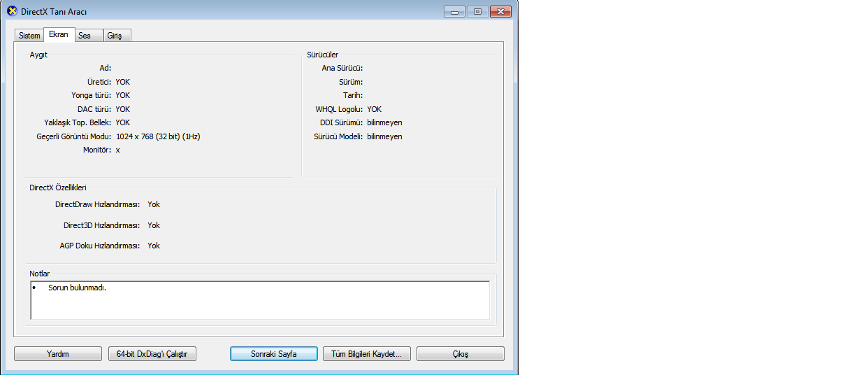This screenshot has height=389, width=868.
Task: Click the DDI Sürümü value bilinmeyen
Action: pyautogui.click(x=384, y=122)
